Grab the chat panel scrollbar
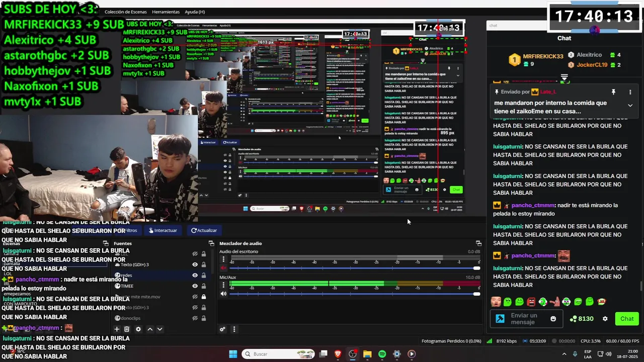This screenshot has width=644, height=362. click(x=641, y=287)
